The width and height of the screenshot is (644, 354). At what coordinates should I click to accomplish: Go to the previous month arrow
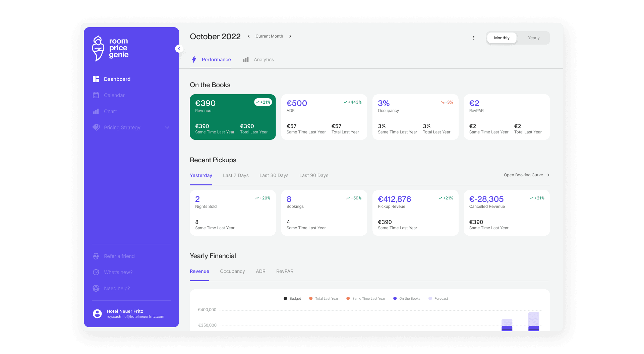tap(249, 36)
